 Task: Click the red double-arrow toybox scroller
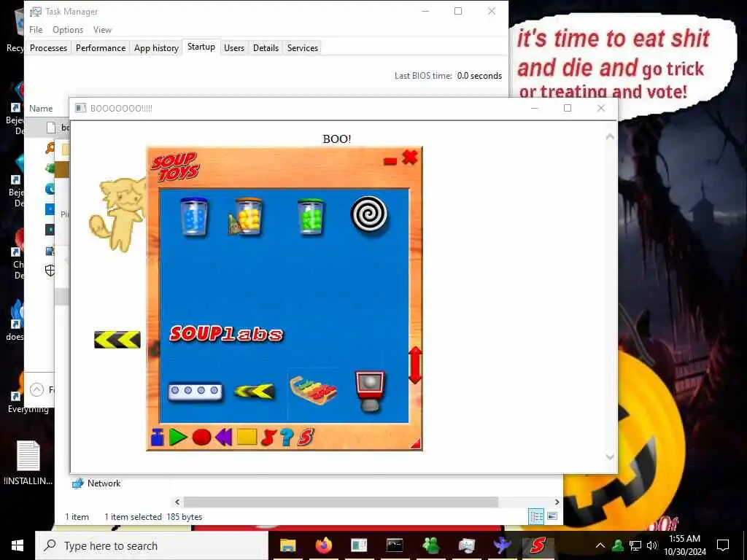pyautogui.click(x=415, y=365)
